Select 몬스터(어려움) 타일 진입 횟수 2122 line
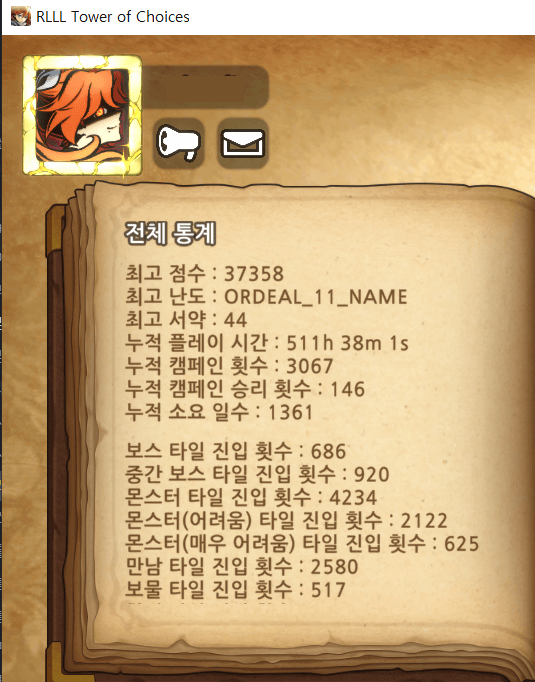The height and width of the screenshot is (682, 535). click(286, 520)
